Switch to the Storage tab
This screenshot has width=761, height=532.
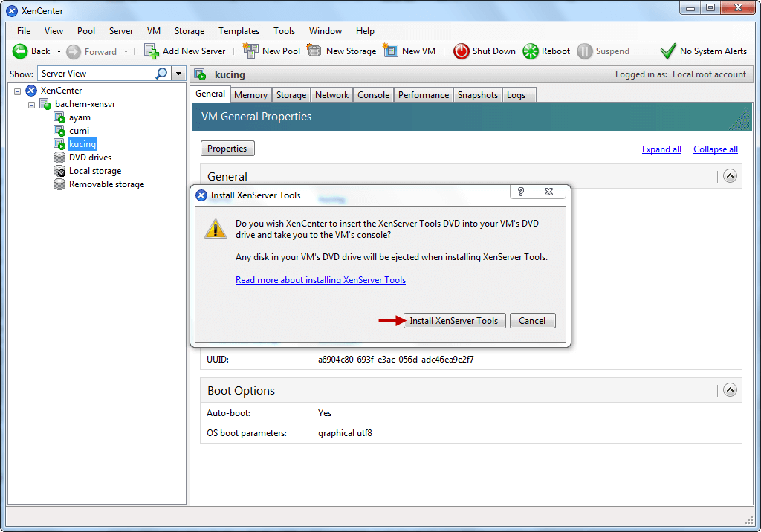tap(291, 95)
